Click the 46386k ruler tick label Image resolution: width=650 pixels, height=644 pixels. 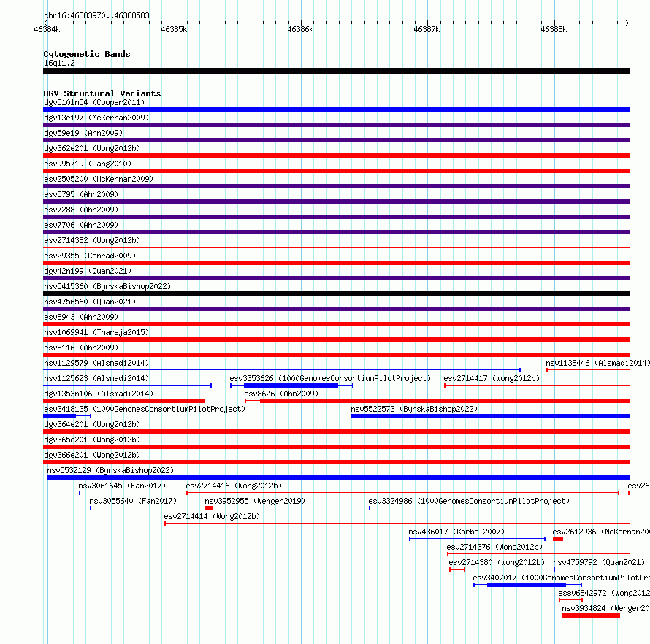[x=301, y=29]
